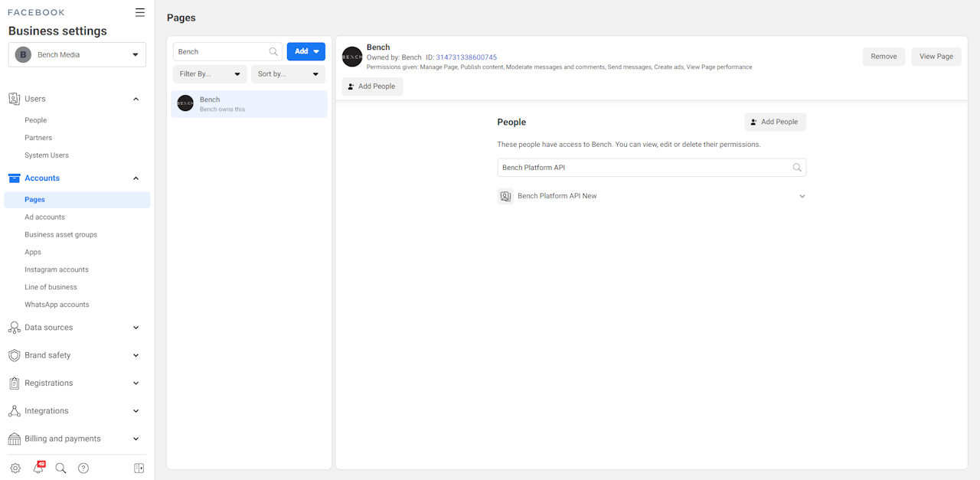Open the hamburger menu next to Facebook
980x480 pixels.
point(139,12)
